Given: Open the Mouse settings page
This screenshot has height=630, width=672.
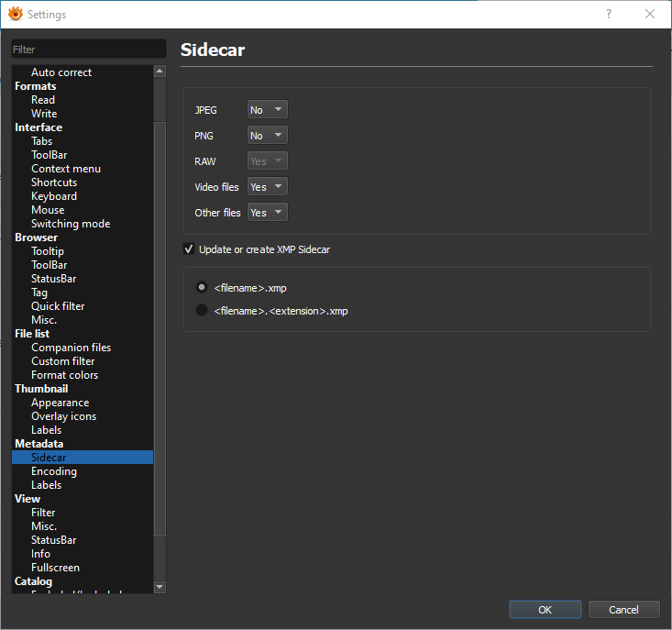Looking at the screenshot, I should tap(48, 210).
